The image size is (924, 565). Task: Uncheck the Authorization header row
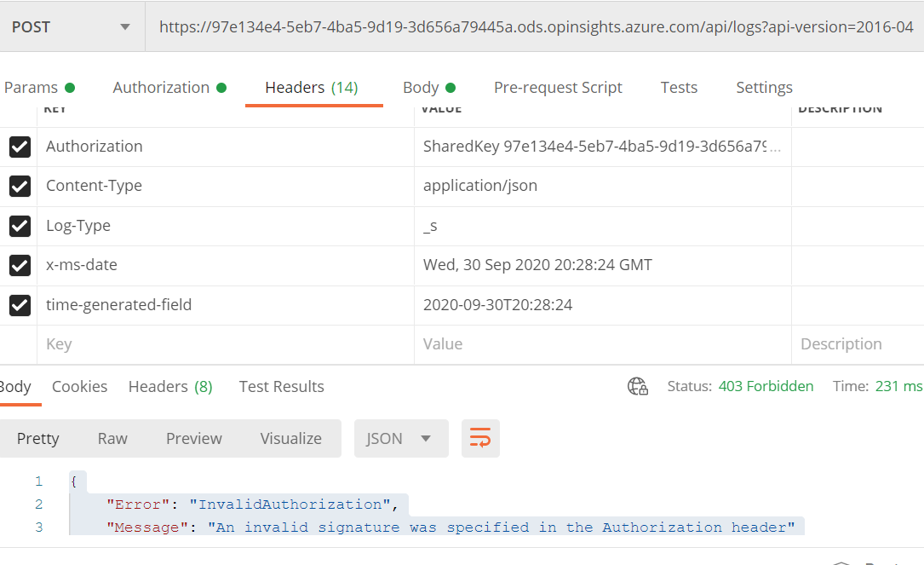(20, 147)
